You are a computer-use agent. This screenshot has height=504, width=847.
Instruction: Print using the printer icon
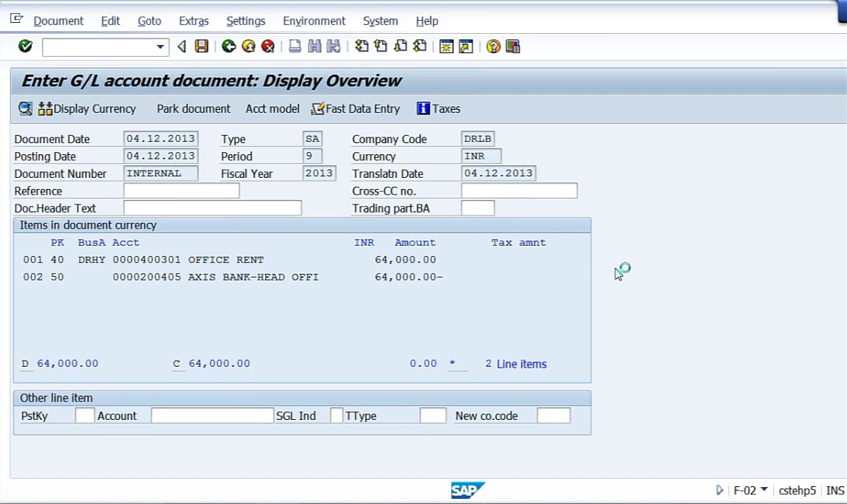(x=295, y=46)
